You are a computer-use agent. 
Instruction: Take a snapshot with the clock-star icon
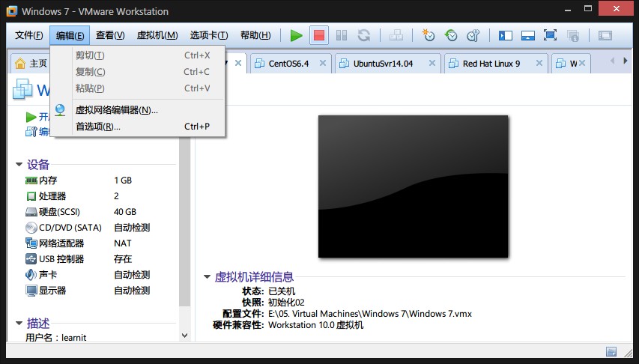tap(428, 35)
